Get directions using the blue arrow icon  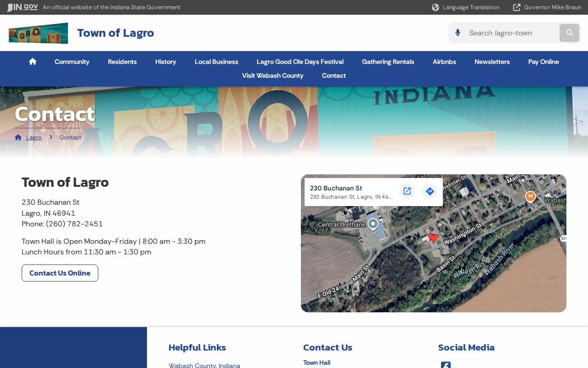[430, 191]
